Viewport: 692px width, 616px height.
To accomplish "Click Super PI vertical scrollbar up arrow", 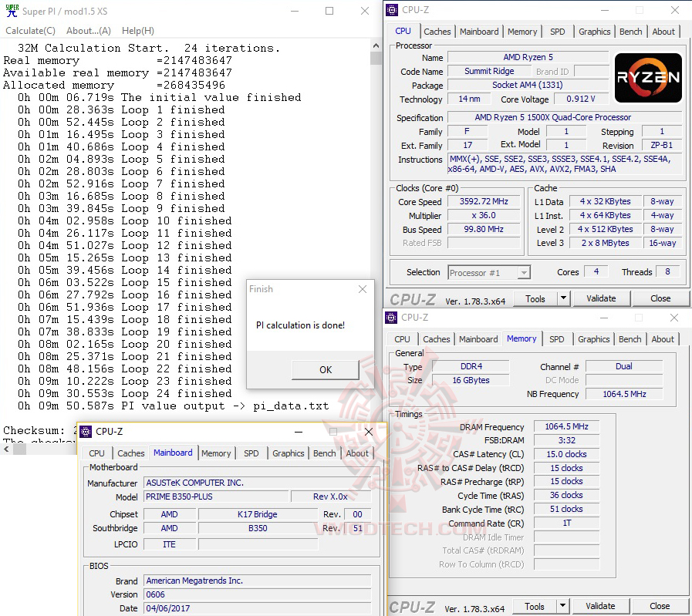I will [376, 45].
